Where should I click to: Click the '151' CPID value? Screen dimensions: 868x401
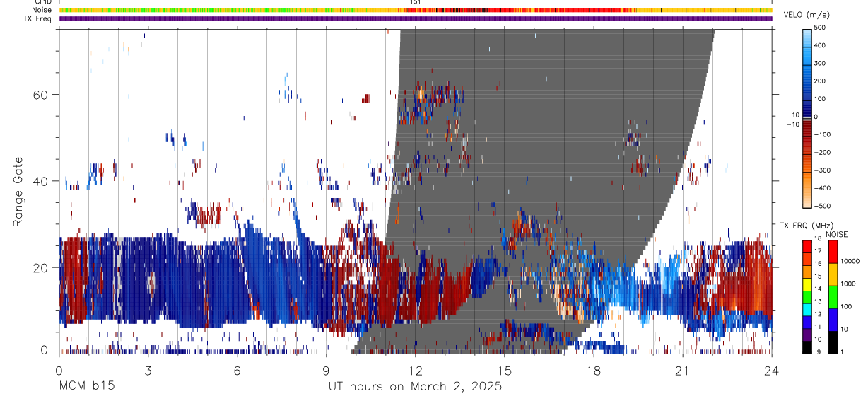tap(416, 2)
